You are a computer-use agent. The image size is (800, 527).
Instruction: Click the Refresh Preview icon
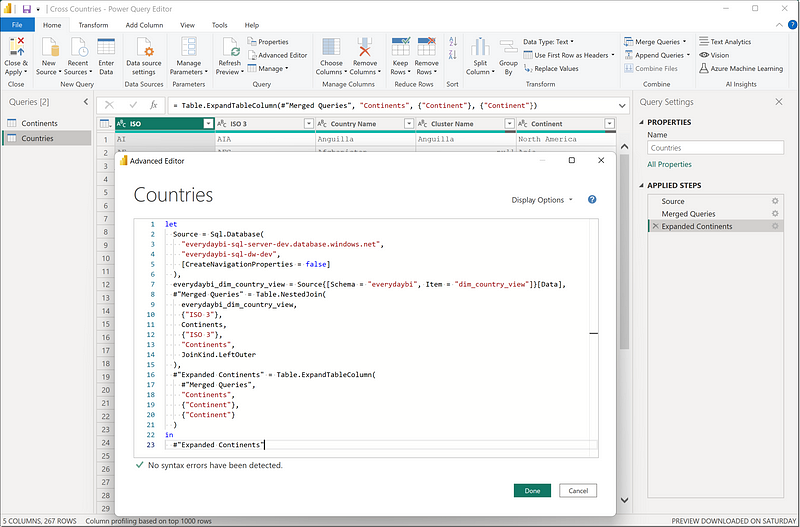(x=230, y=48)
